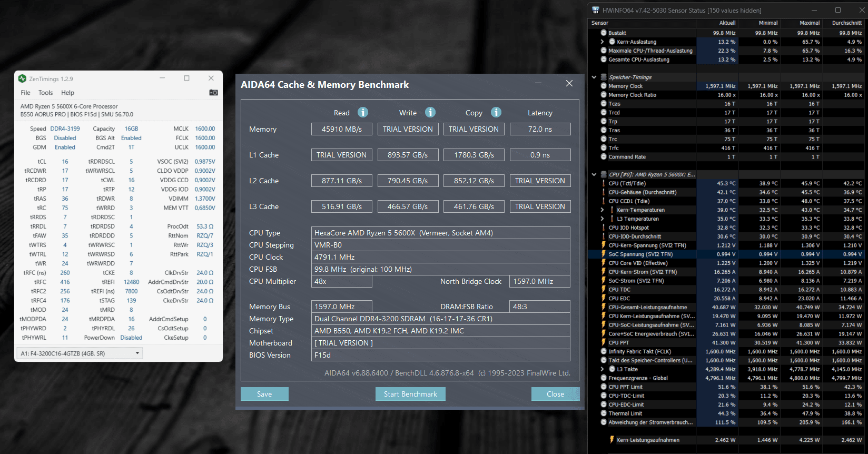Expand the L3 Temperaturen row
The image size is (868, 454).
point(603,219)
